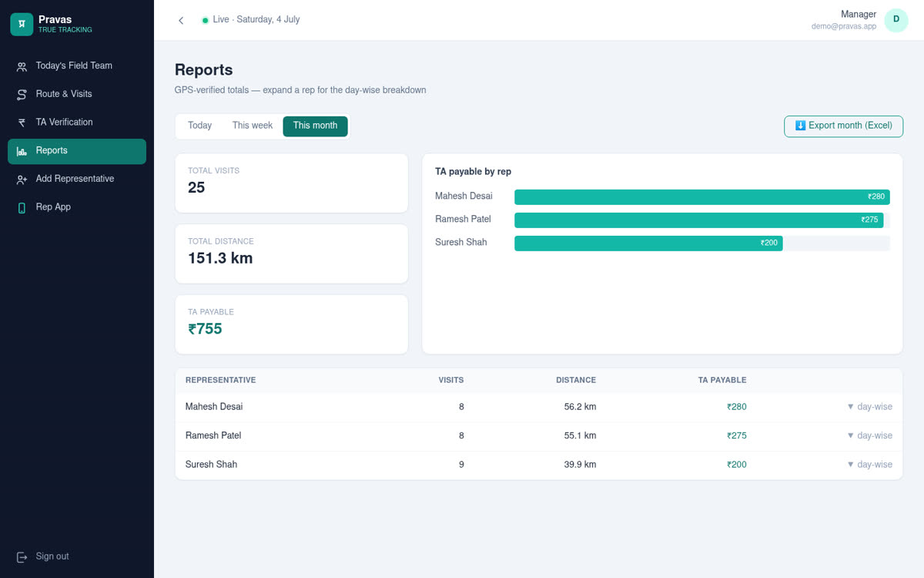Click the demo@pravas.app email text
This screenshot has height=578, width=924.
pyautogui.click(x=844, y=26)
